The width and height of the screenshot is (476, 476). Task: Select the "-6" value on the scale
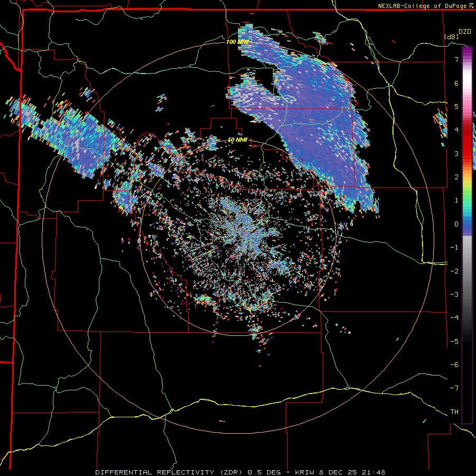tap(454, 365)
